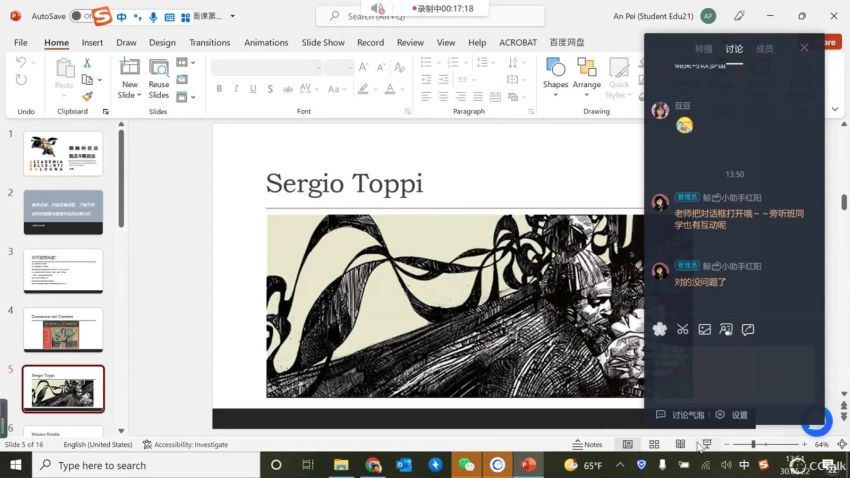Click the Redo icon below Undo
Image resolution: width=850 pixels, height=478 pixels.
click(x=21, y=80)
